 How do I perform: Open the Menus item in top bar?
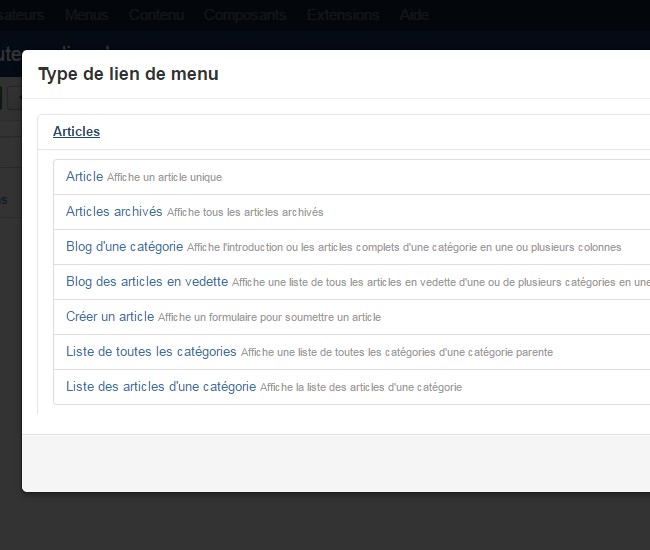tap(87, 15)
